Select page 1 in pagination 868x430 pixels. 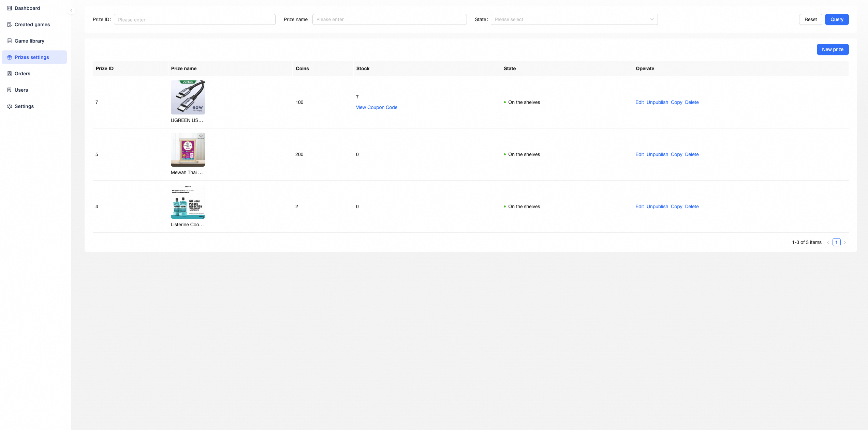[x=836, y=242]
